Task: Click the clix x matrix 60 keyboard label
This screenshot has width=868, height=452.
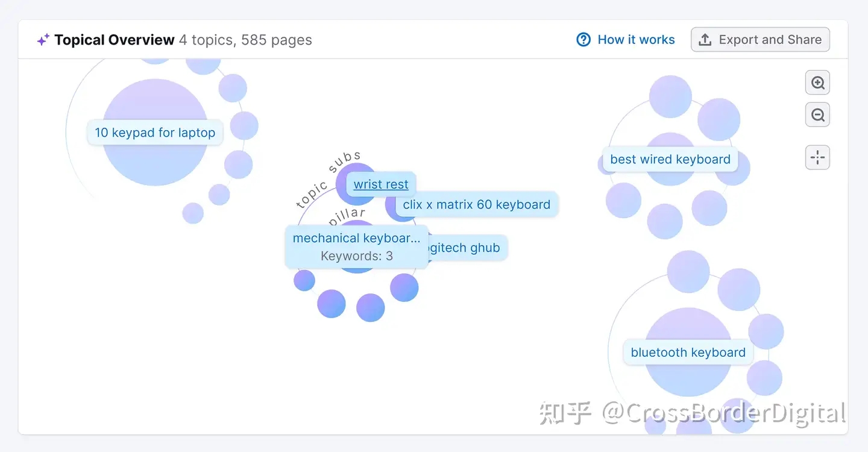Action: click(476, 204)
